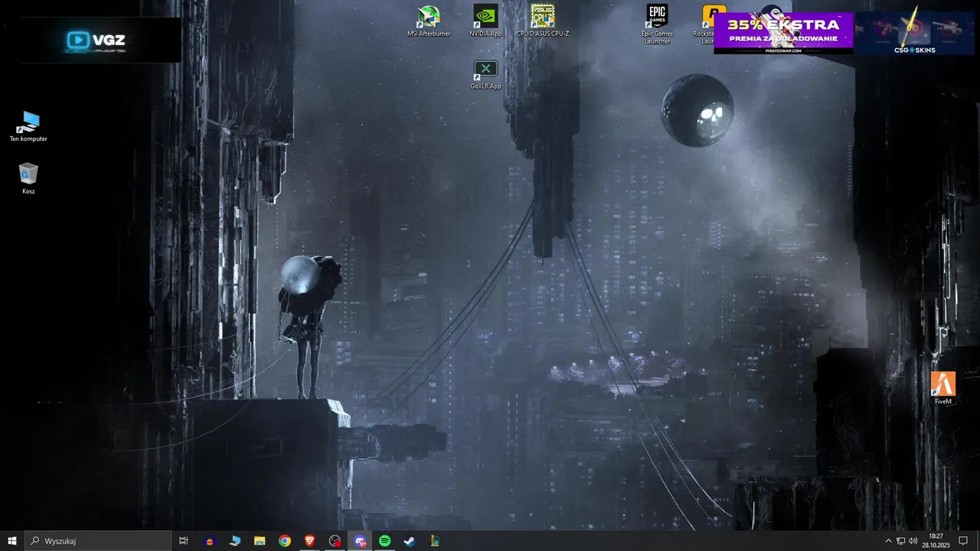Open Task View from the taskbar
Image resolution: width=980 pixels, height=551 pixels.
(184, 541)
